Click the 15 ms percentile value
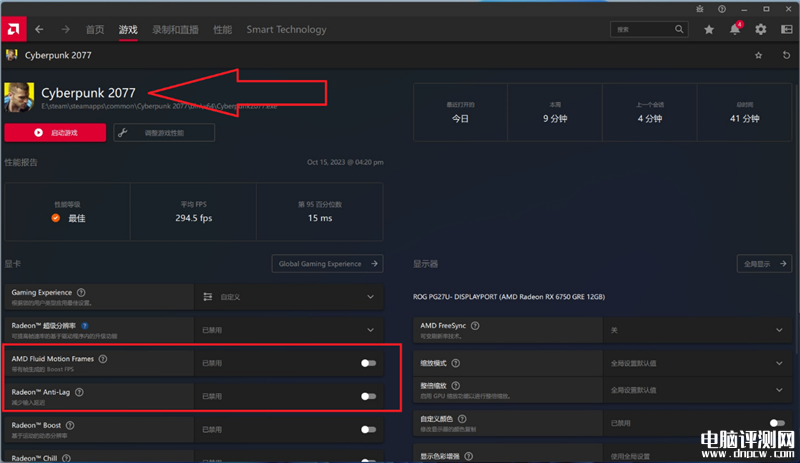This screenshot has width=800, height=463. [320, 218]
